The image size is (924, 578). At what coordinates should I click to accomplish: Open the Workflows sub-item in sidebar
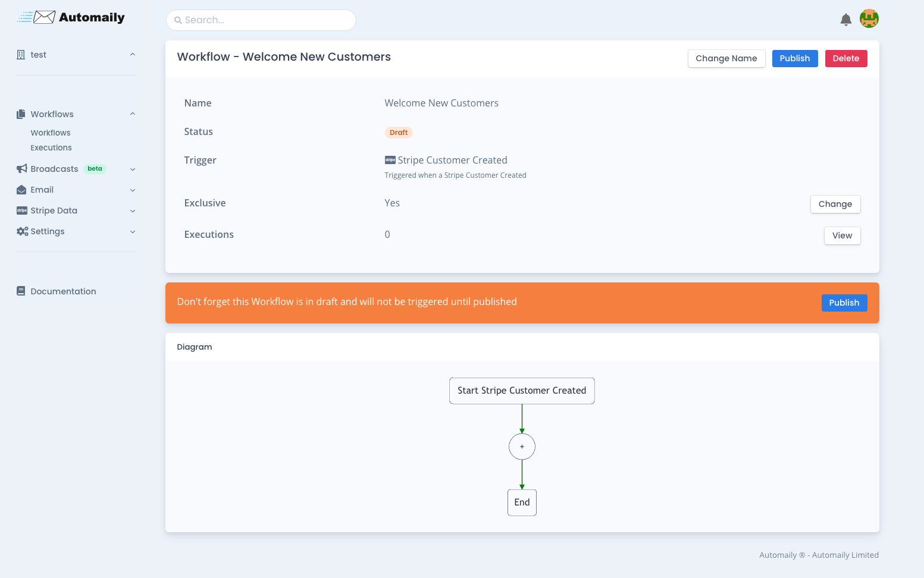[x=51, y=133]
